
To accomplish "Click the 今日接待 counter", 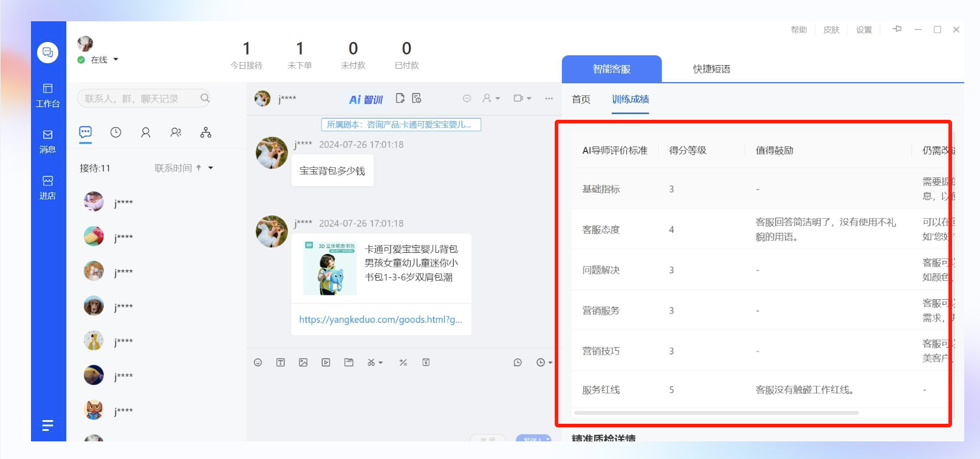I will (246, 55).
